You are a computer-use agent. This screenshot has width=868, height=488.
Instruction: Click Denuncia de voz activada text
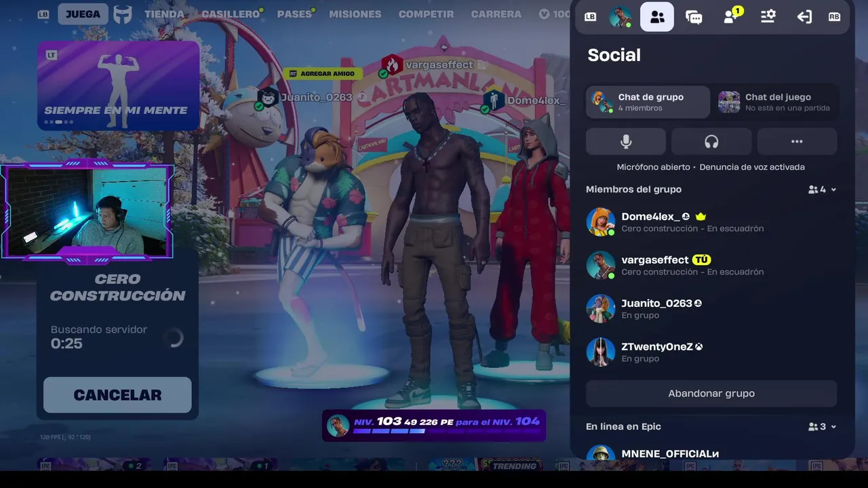point(752,167)
